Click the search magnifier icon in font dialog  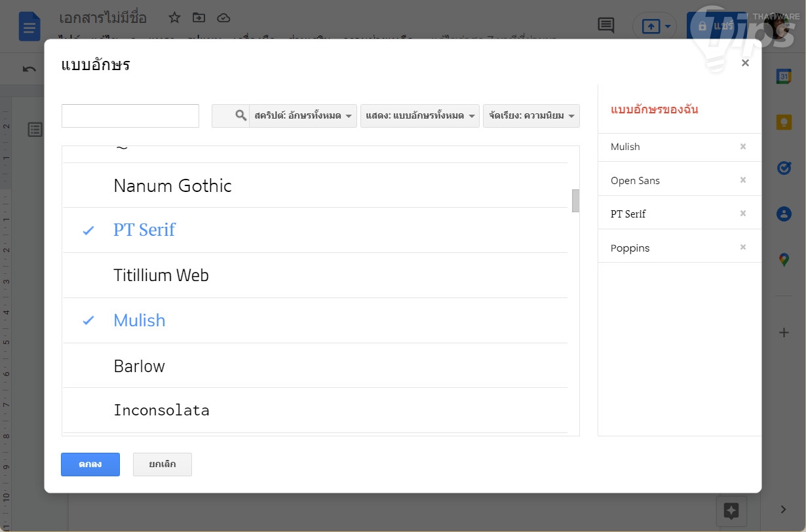(x=240, y=116)
